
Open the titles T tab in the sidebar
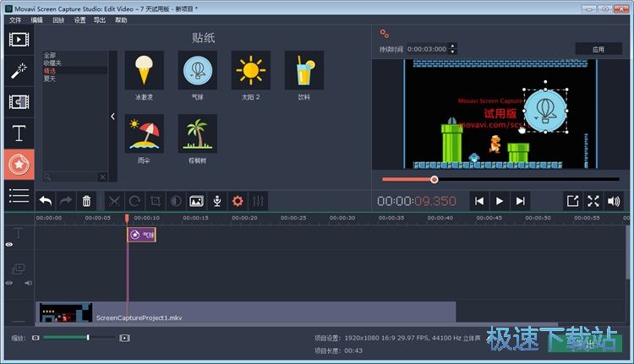(19, 133)
